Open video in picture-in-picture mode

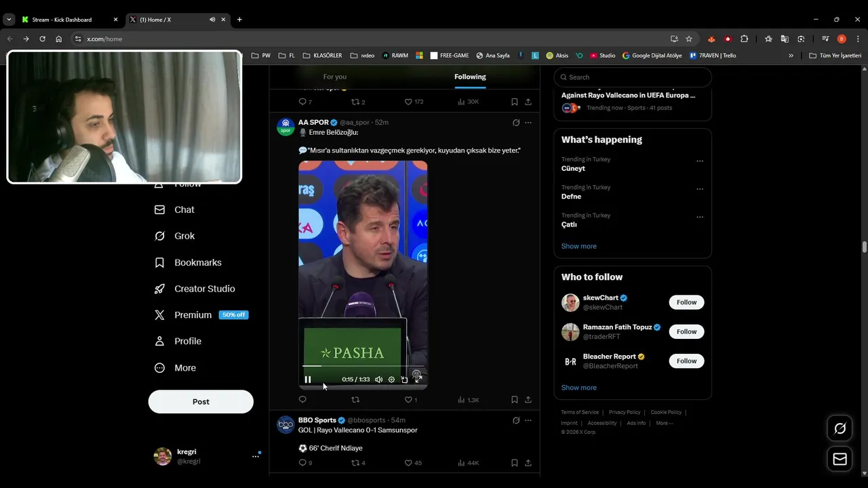(404, 380)
